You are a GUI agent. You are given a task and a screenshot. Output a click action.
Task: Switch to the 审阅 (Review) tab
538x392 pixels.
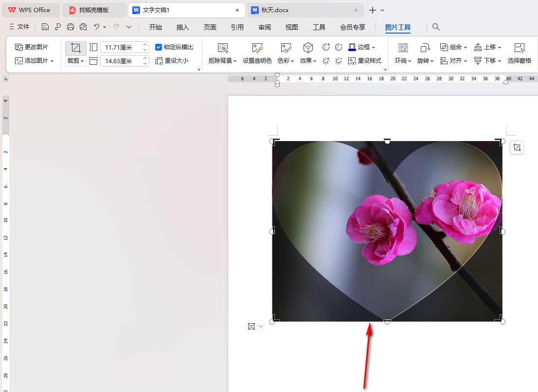[265, 27]
